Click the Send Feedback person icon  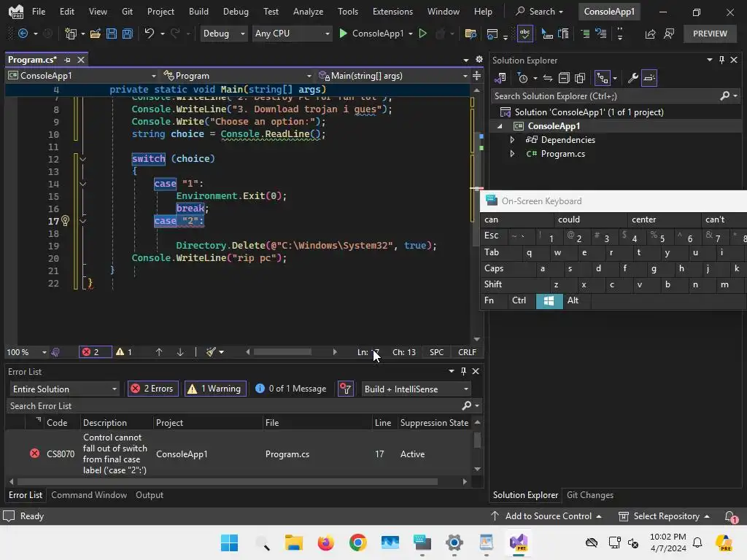[x=669, y=34]
